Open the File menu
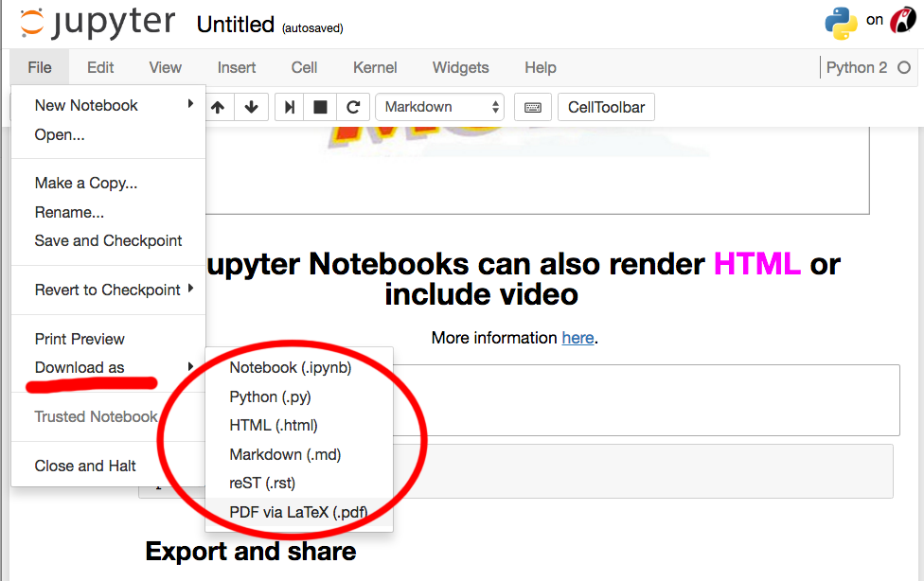 (x=40, y=68)
